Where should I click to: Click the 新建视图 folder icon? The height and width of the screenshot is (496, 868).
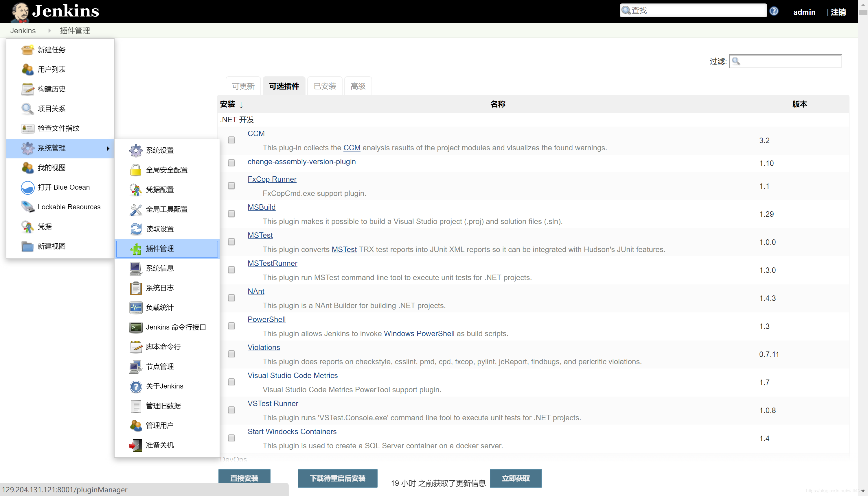point(27,246)
